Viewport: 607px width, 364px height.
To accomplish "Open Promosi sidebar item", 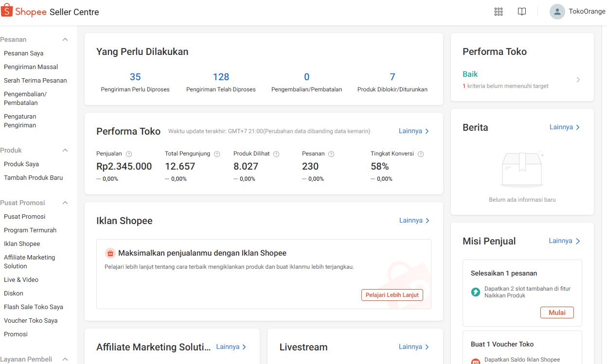I will coord(16,334).
